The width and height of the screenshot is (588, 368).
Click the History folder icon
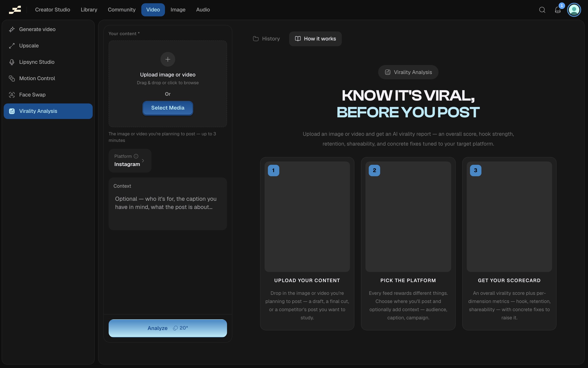tap(256, 39)
